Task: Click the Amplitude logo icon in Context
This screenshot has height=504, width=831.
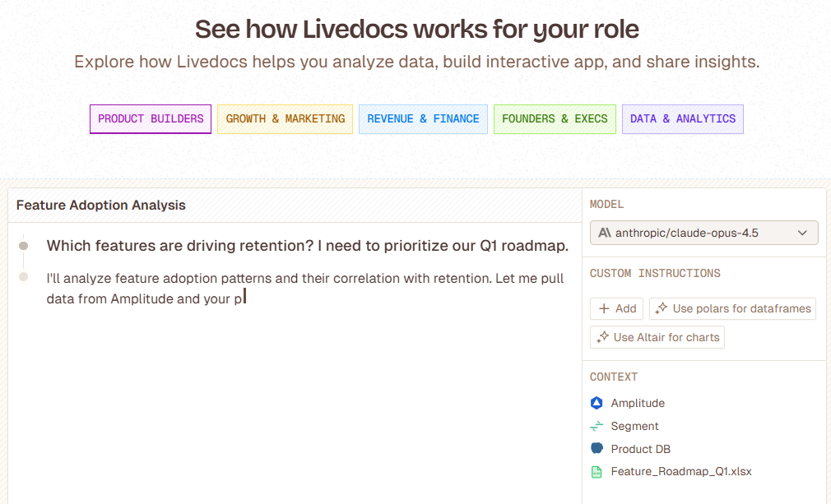Action: pyautogui.click(x=597, y=403)
